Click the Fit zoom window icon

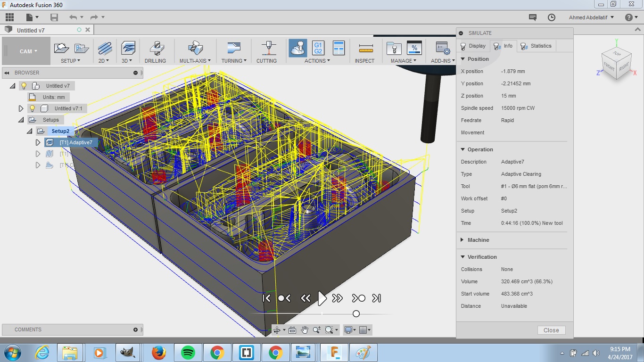point(329,330)
